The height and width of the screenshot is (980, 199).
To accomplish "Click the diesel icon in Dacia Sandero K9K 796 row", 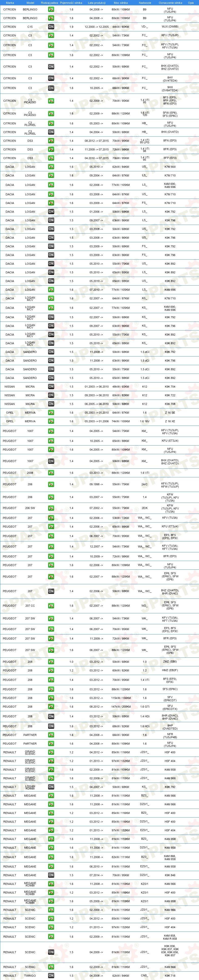I will click(x=51, y=361).
